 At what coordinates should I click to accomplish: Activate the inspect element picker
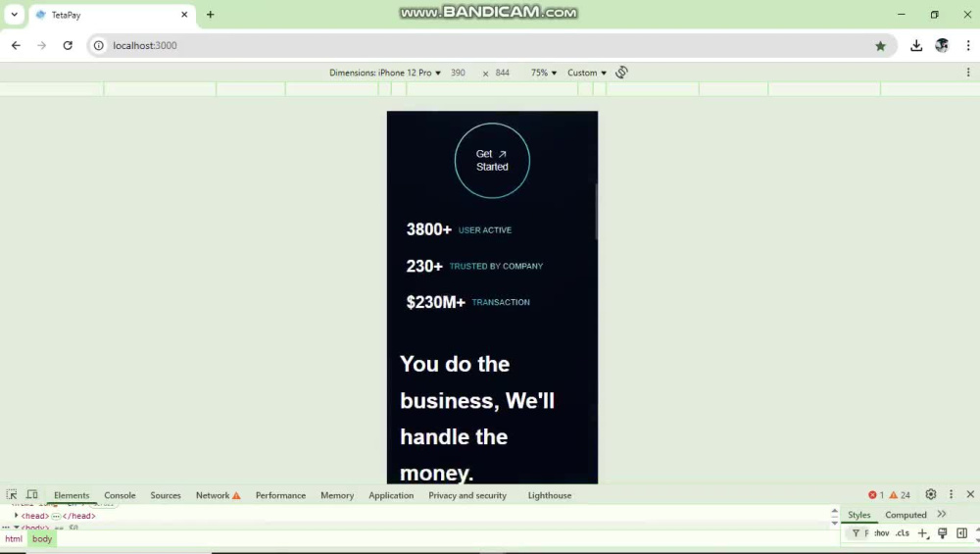point(11,494)
